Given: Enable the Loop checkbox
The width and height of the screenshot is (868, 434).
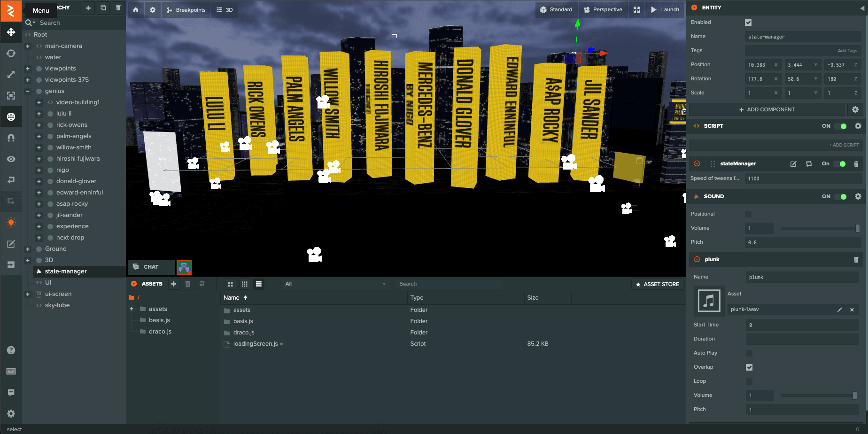Looking at the screenshot, I should 749,381.
